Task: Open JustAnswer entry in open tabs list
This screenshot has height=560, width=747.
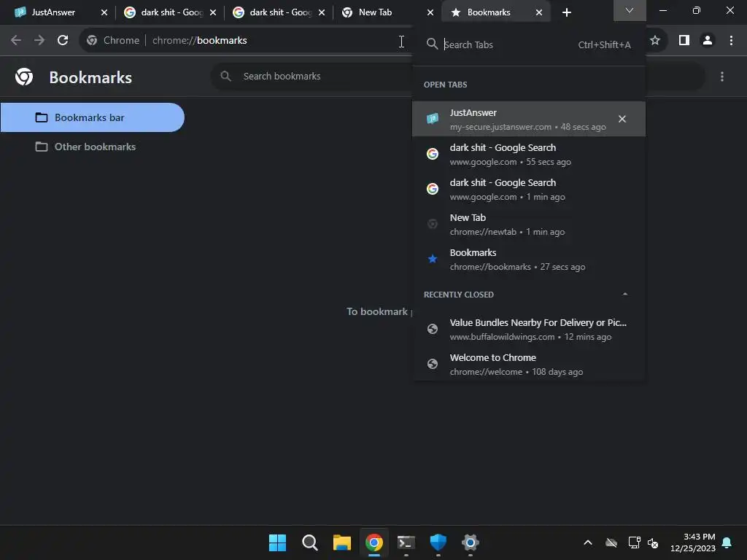Action: [529, 119]
